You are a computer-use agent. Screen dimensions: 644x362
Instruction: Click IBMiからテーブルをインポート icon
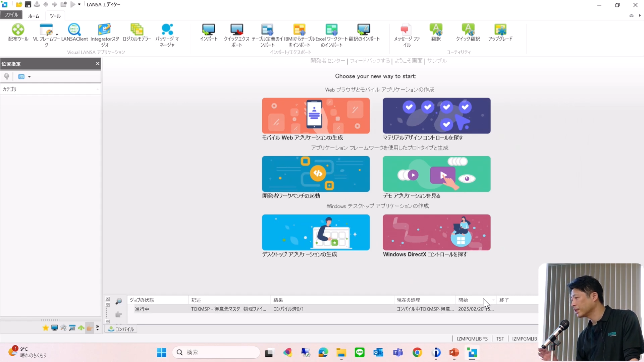tap(299, 35)
